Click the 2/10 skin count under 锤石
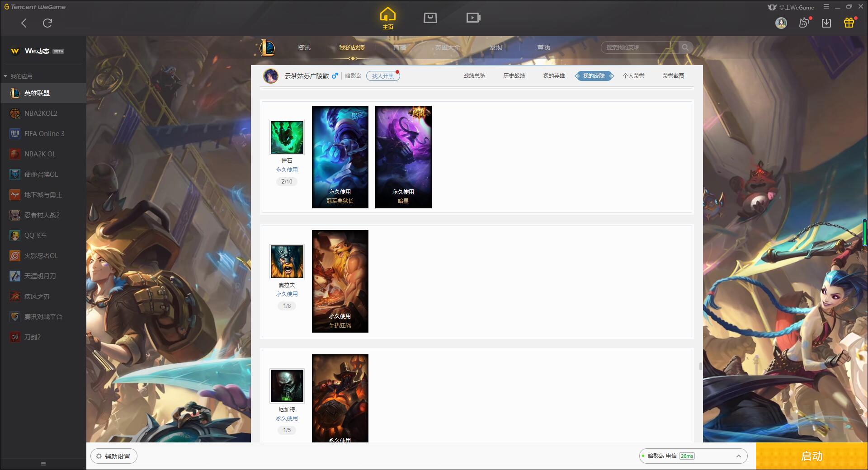The height and width of the screenshot is (470, 868). (x=287, y=181)
